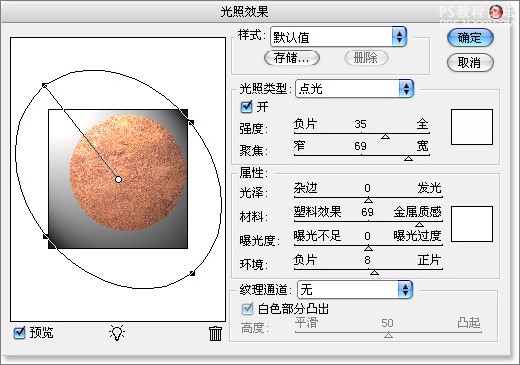520x365 pixels.
Task: Toggle the 白色部分凸出 checkbox
Action: tap(247, 309)
